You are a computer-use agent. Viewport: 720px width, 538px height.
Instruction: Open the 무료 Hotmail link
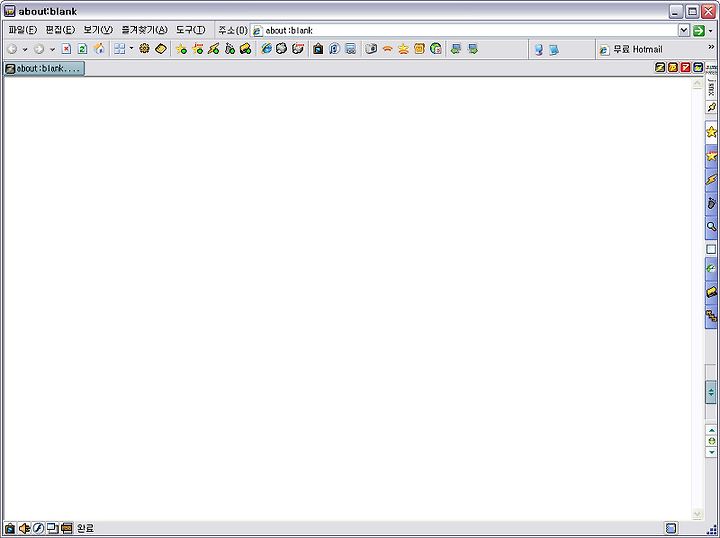631,49
